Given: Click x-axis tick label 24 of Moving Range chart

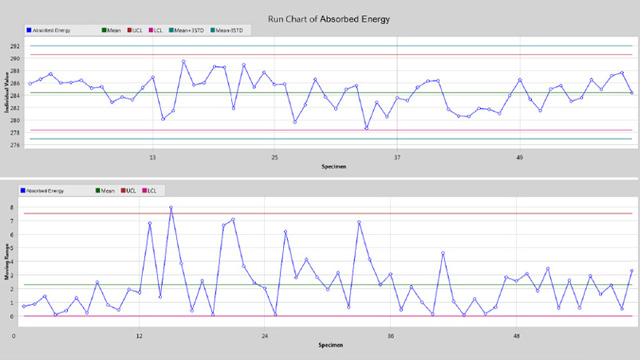Looking at the screenshot, I should 264,336.
